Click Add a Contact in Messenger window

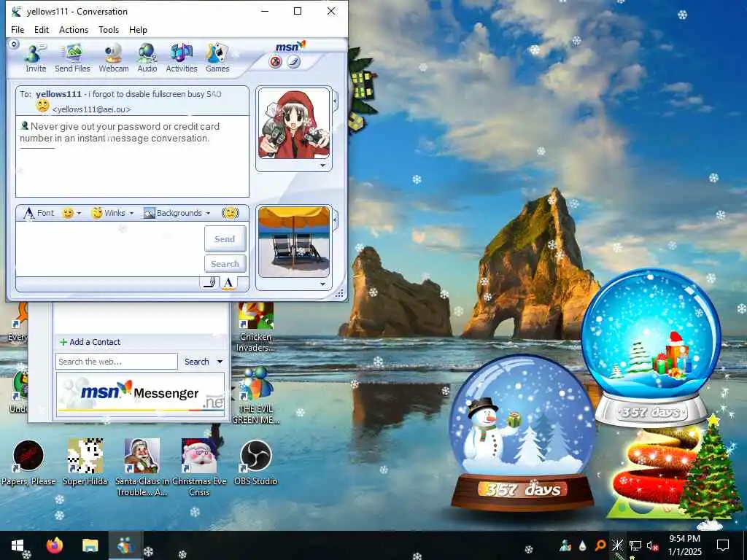click(x=90, y=342)
